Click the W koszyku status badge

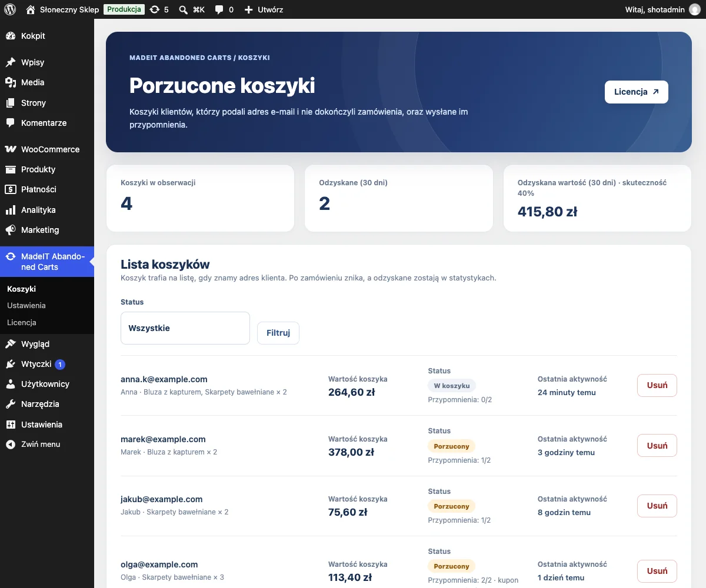[452, 386]
